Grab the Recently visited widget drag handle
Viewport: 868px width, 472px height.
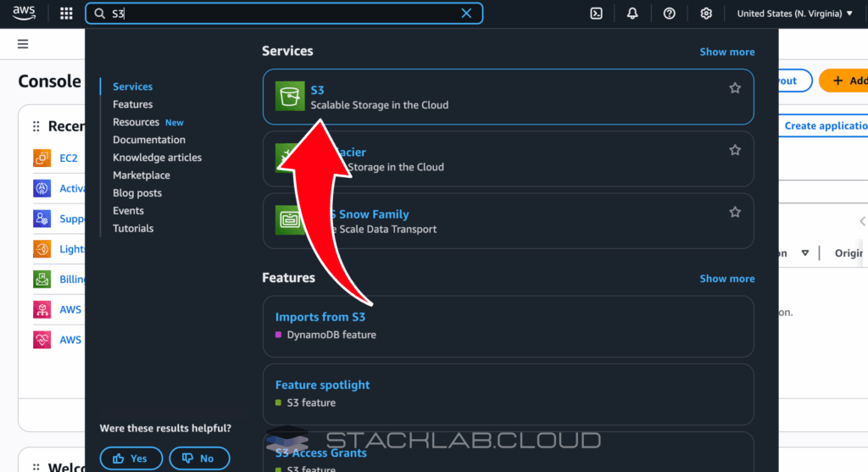click(36, 126)
